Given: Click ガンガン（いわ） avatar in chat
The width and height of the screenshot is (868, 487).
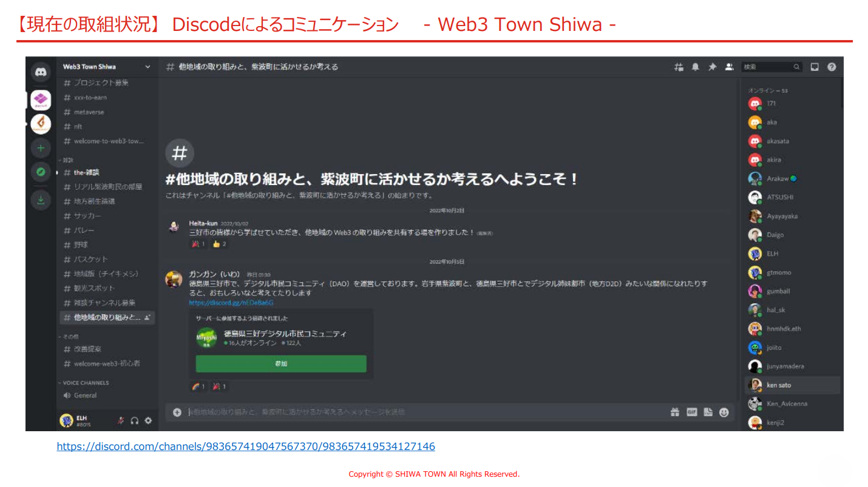Looking at the screenshot, I should [174, 279].
